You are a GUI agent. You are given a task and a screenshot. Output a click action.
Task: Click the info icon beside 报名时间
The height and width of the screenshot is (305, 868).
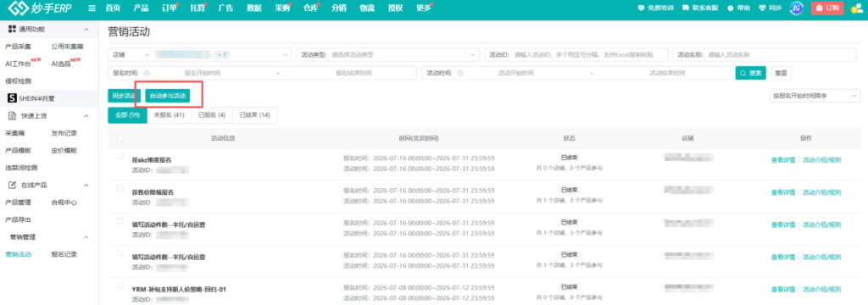(x=146, y=73)
